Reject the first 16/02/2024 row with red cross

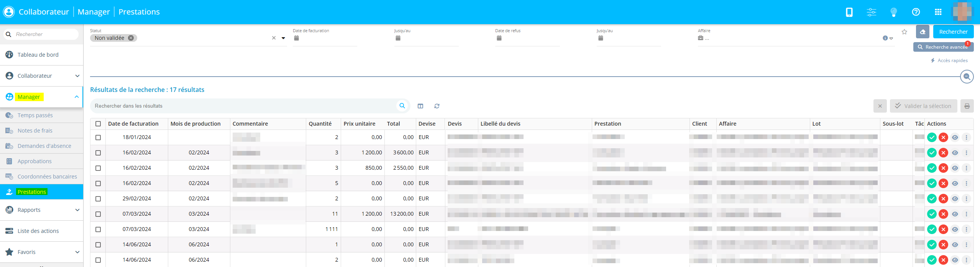(x=943, y=153)
